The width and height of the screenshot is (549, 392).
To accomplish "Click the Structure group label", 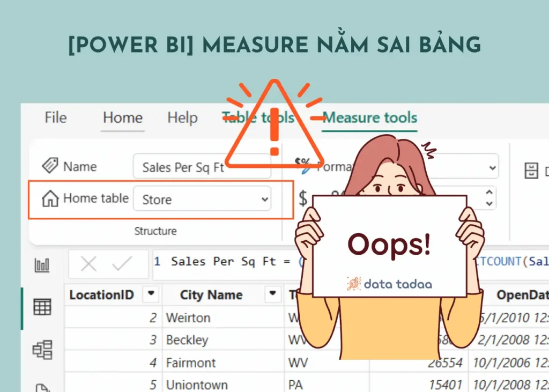I will (x=155, y=231).
